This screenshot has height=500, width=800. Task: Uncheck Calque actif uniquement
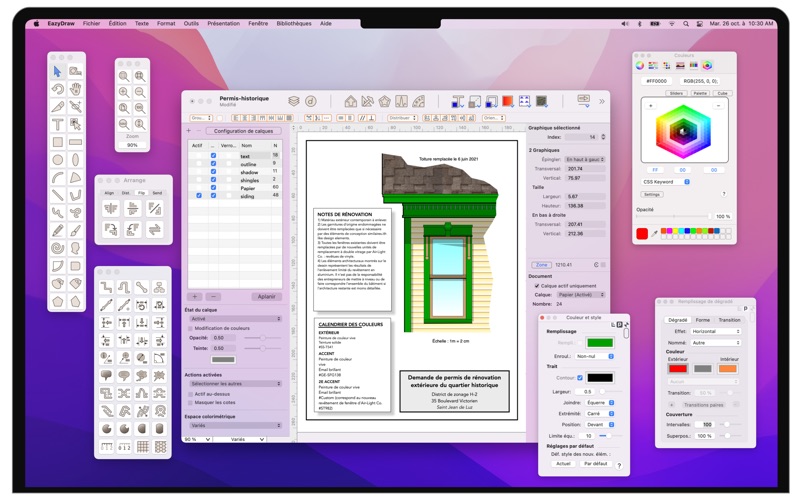(x=537, y=286)
